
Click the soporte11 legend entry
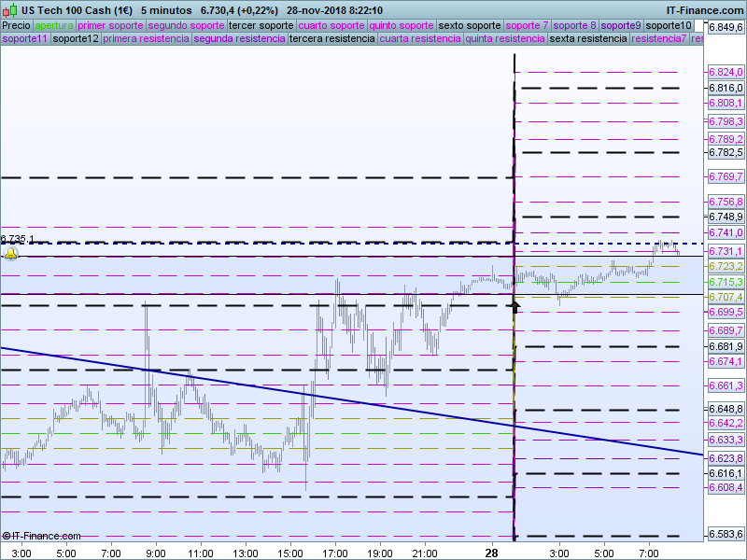click(x=25, y=38)
